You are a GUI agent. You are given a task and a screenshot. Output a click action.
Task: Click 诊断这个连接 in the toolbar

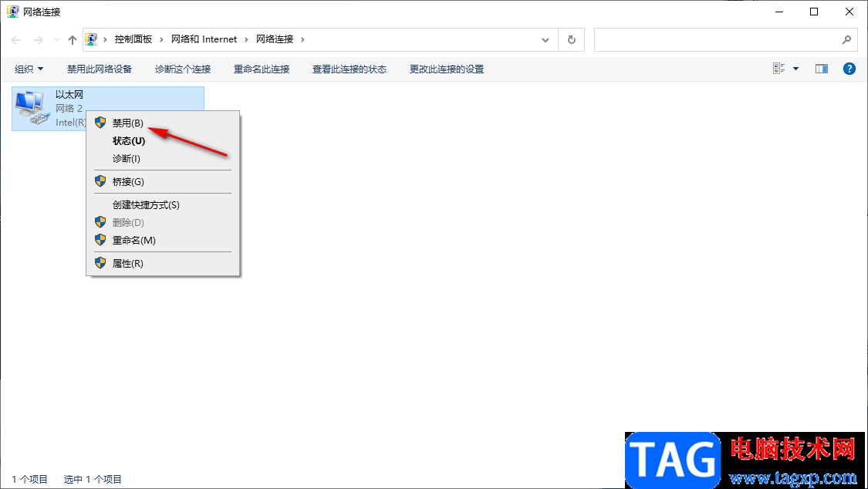coord(183,69)
